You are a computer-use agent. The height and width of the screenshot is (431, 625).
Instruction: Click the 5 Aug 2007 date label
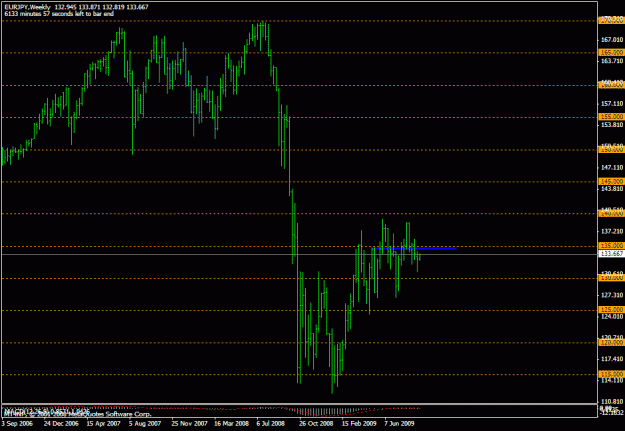pyautogui.click(x=145, y=423)
